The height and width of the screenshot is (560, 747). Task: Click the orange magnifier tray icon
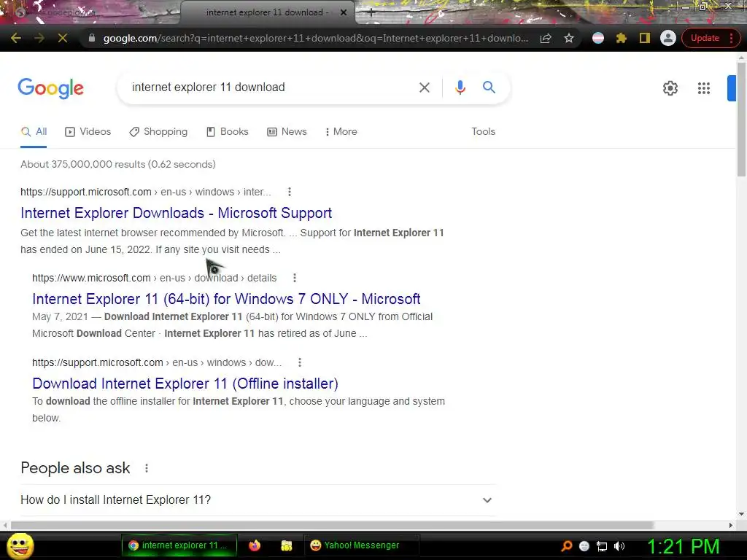[567, 546]
